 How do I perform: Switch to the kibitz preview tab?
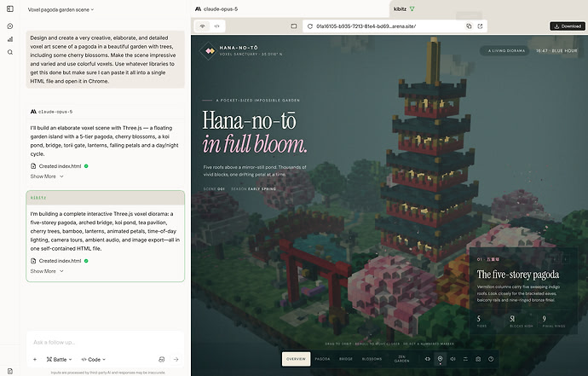tap(403, 9)
